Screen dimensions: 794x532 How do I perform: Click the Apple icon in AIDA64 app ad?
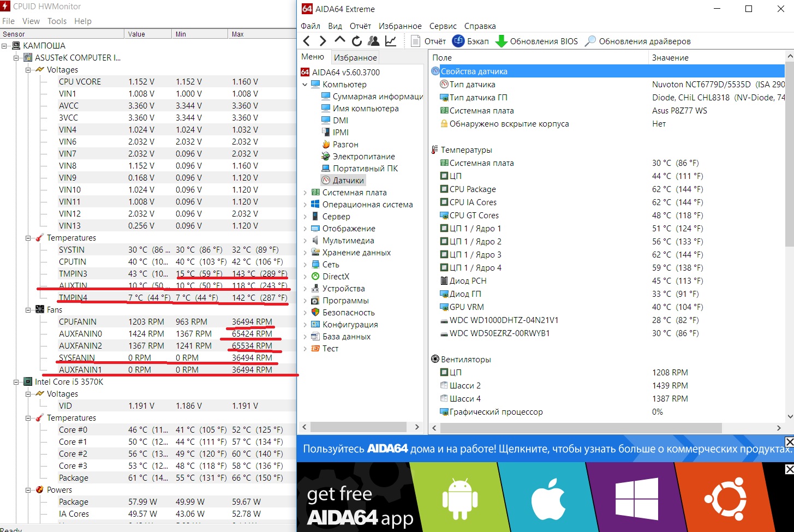548,499
